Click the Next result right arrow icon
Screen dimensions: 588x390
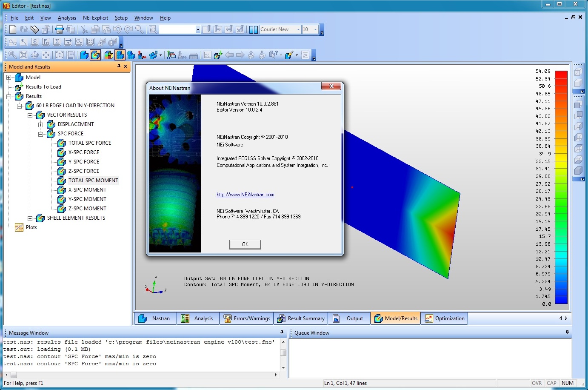240,55
